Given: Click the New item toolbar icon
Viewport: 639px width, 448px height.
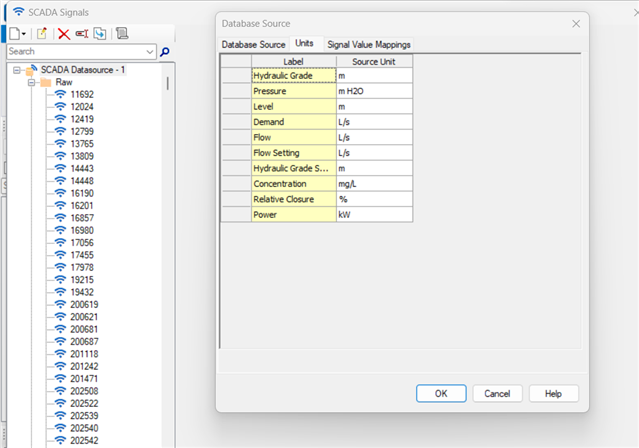Looking at the screenshot, I should coord(14,33).
